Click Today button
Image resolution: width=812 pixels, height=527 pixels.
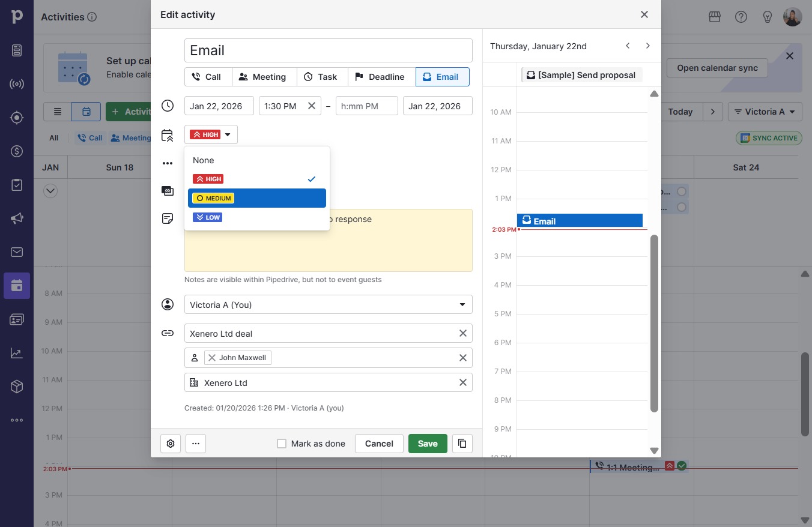680,112
